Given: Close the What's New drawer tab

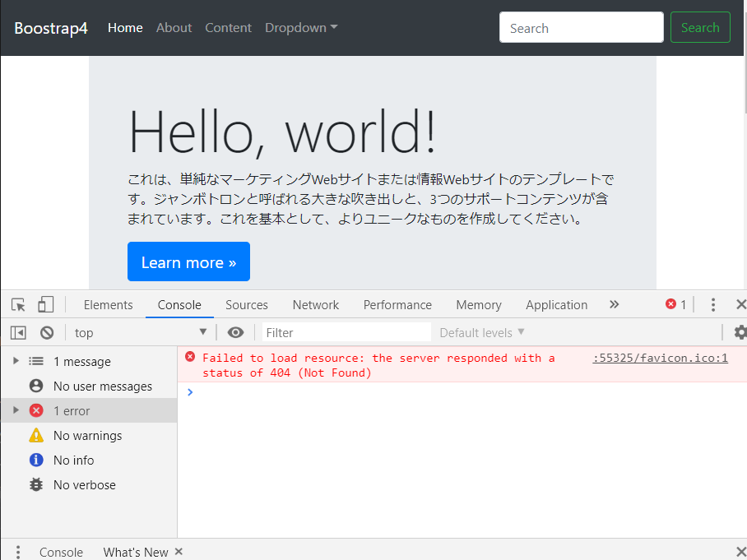Looking at the screenshot, I should pyautogui.click(x=179, y=552).
